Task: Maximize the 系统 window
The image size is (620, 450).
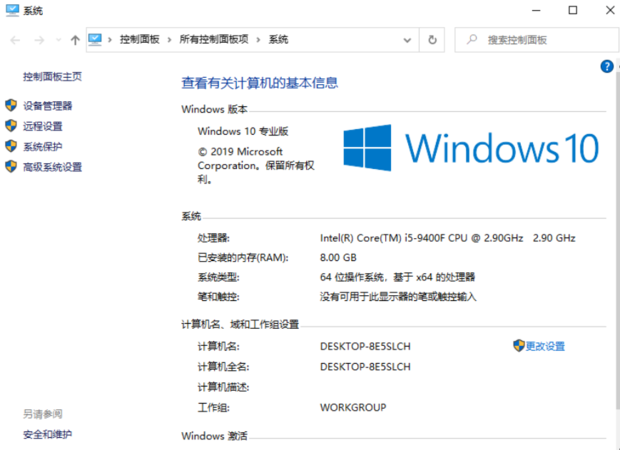Action: (573, 10)
